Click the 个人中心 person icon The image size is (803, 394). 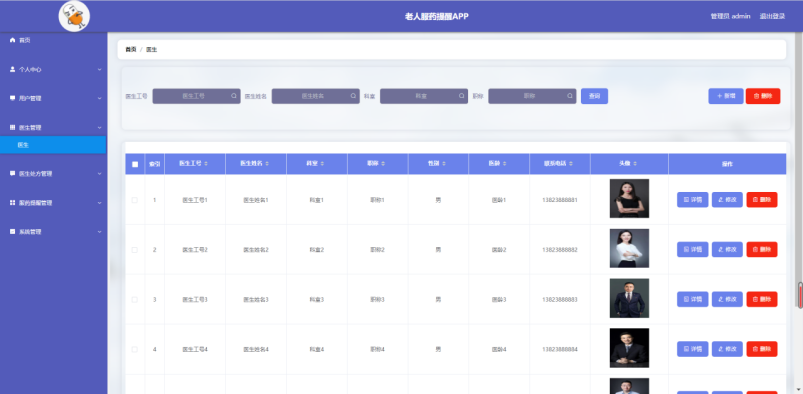pyautogui.click(x=13, y=69)
